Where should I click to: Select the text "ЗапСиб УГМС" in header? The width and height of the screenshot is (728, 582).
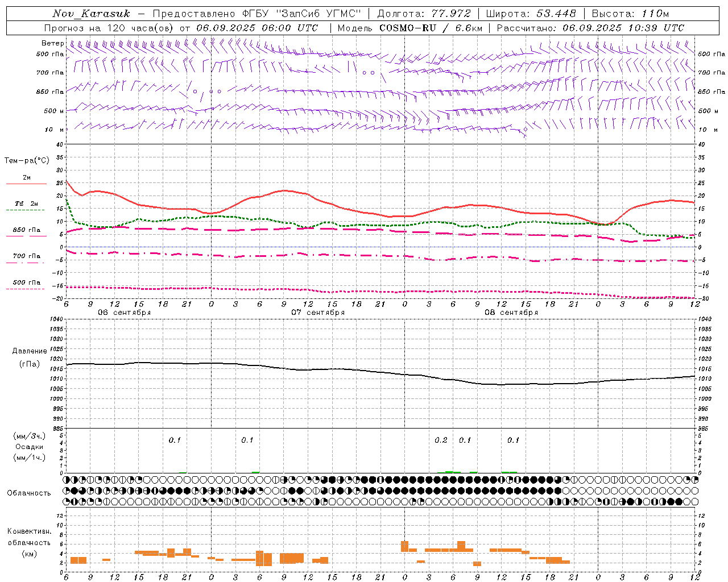[318, 14]
